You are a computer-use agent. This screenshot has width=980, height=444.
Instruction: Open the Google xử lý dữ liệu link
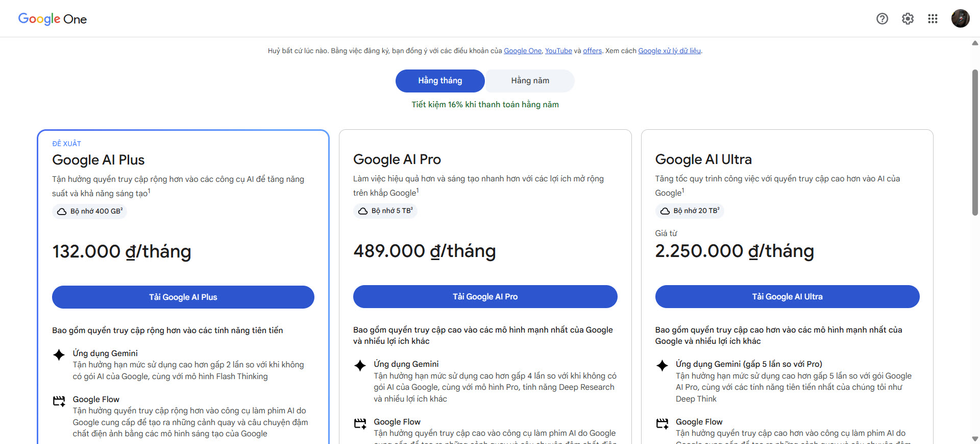(x=670, y=51)
